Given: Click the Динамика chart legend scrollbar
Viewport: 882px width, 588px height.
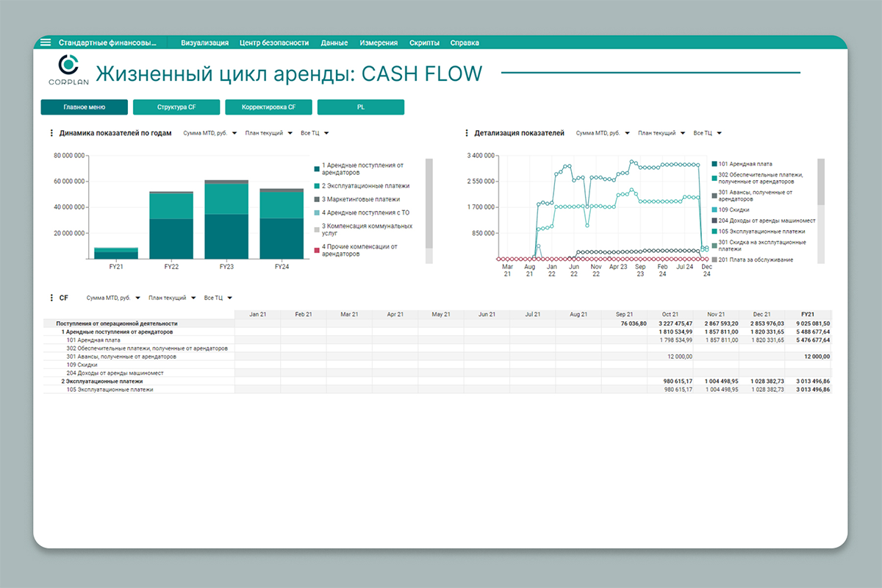Looking at the screenshot, I should pos(429,202).
